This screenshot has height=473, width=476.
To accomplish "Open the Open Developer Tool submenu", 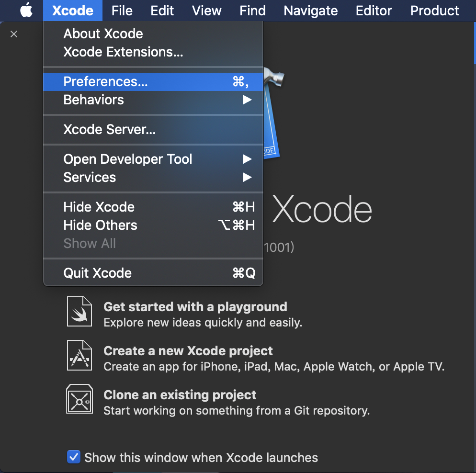I will [153, 159].
